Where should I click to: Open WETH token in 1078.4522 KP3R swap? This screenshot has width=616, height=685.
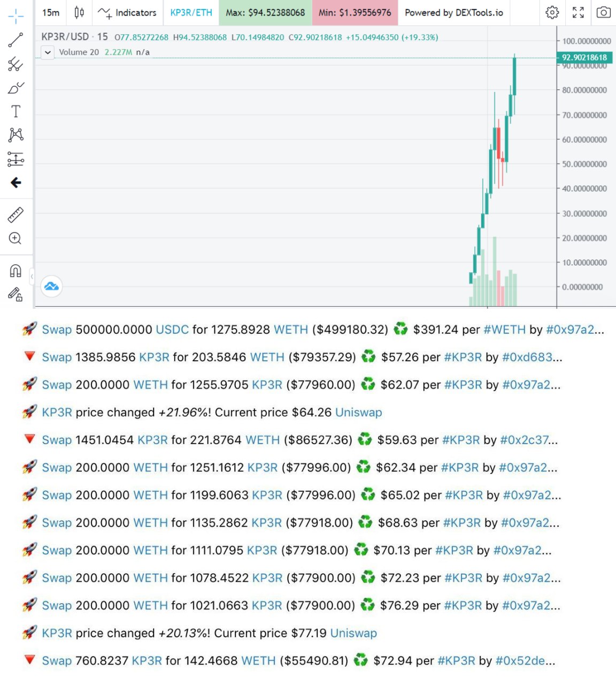(x=150, y=578)
